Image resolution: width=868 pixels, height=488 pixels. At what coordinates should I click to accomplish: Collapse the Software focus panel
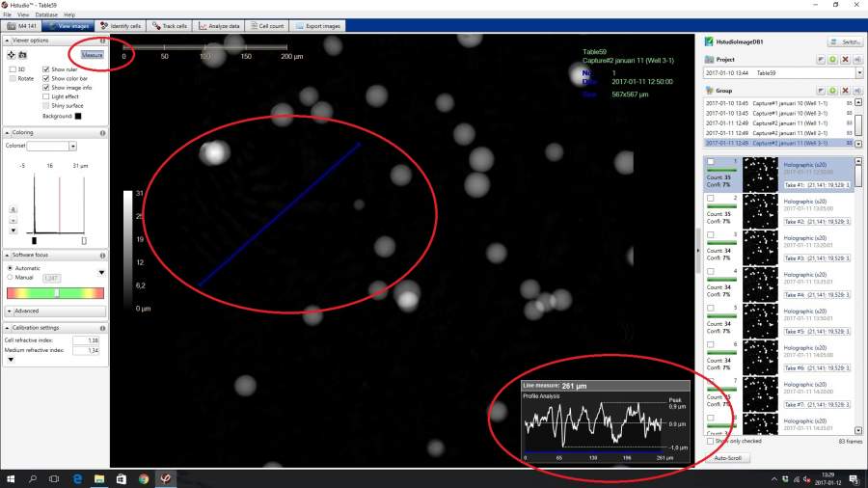click(7, 255)
